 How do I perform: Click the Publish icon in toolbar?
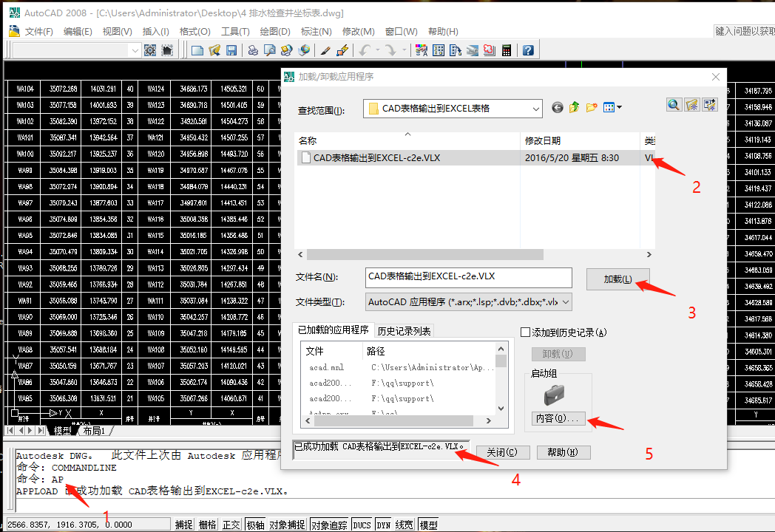pos(287,50)
